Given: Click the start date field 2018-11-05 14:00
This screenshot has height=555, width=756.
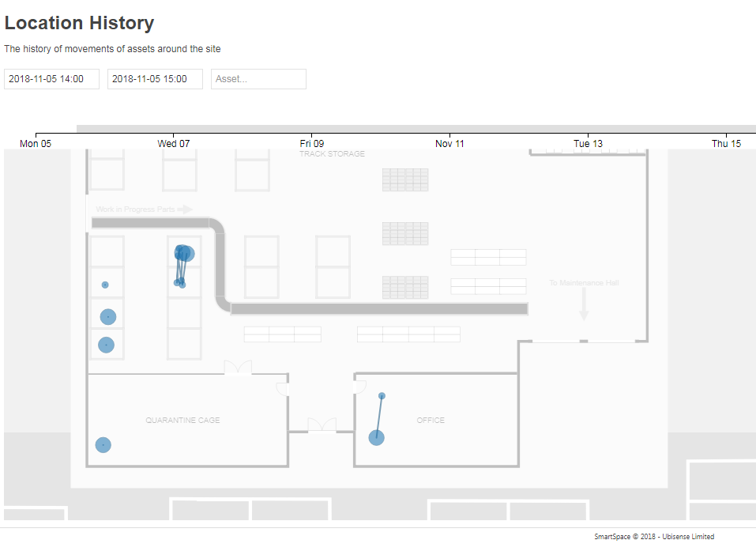Looking at the screenshot, I should 51,79.
